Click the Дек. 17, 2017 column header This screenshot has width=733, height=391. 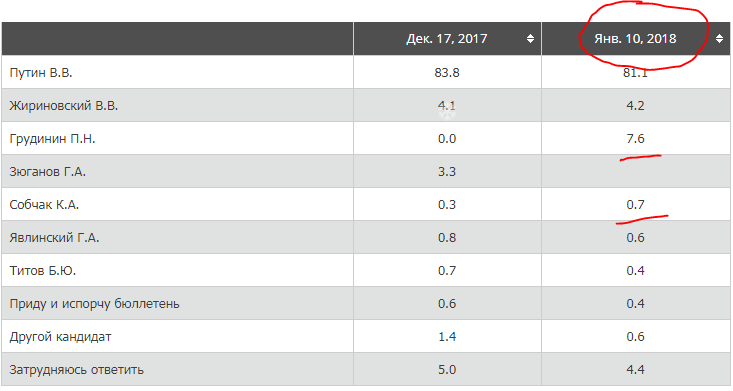point(447,39)
